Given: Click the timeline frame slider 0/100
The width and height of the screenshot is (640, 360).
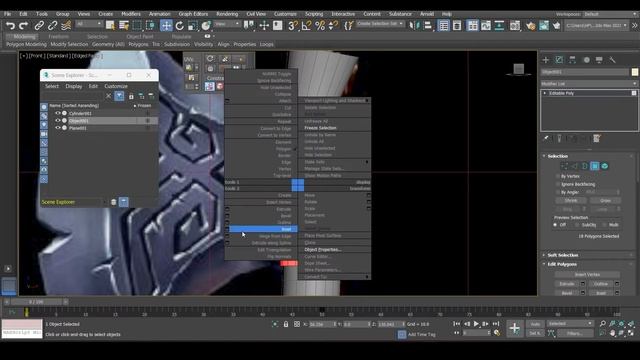Looking at the screenshot, I should point(36,302).
